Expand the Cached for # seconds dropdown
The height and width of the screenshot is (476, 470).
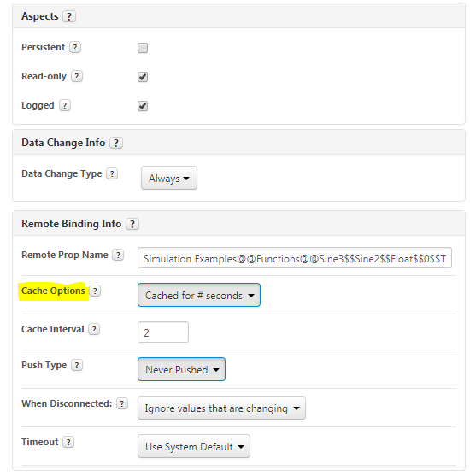199,295
